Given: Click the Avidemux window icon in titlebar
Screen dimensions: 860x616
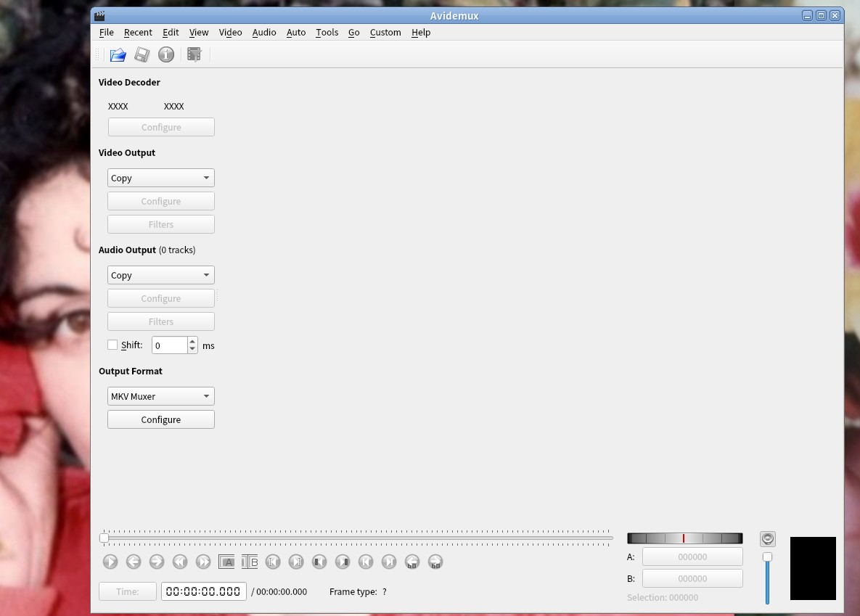Looking at the screenshot, I should coord(99,15).
